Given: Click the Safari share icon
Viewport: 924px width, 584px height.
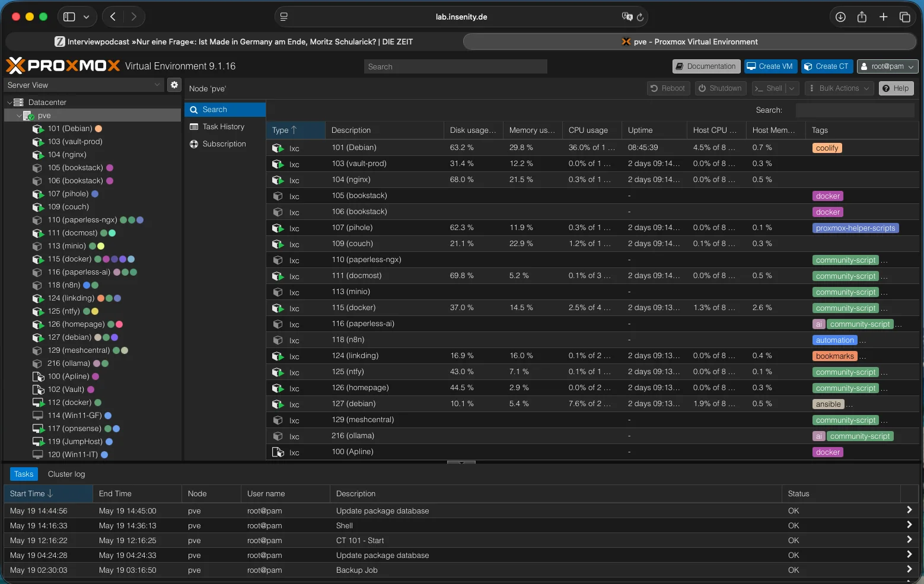Looking at the screenshot, I should (862, 17).
